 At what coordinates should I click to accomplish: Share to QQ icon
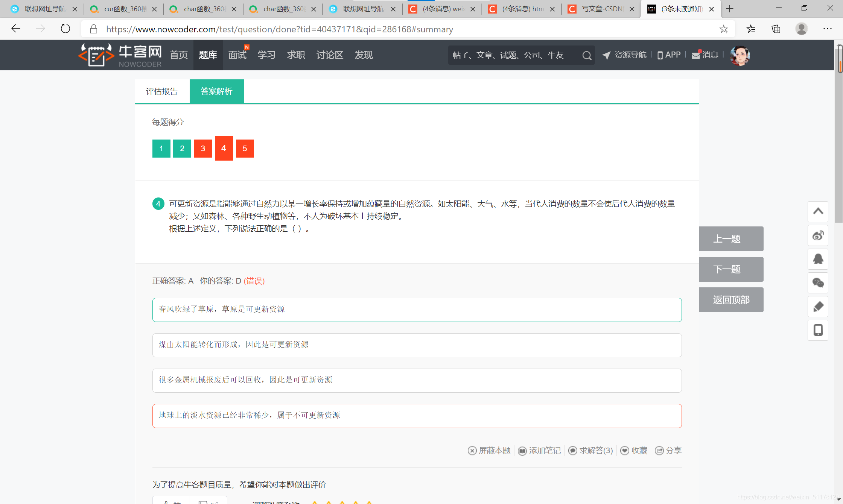click(x=818, y=259)
